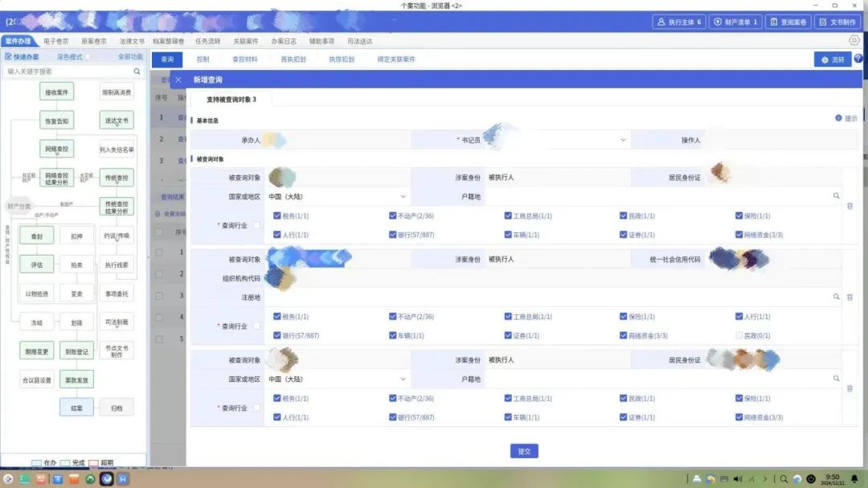Open 全部功能 link in sidebar
This screenshot has width=868, height=488.
(130, 56)
